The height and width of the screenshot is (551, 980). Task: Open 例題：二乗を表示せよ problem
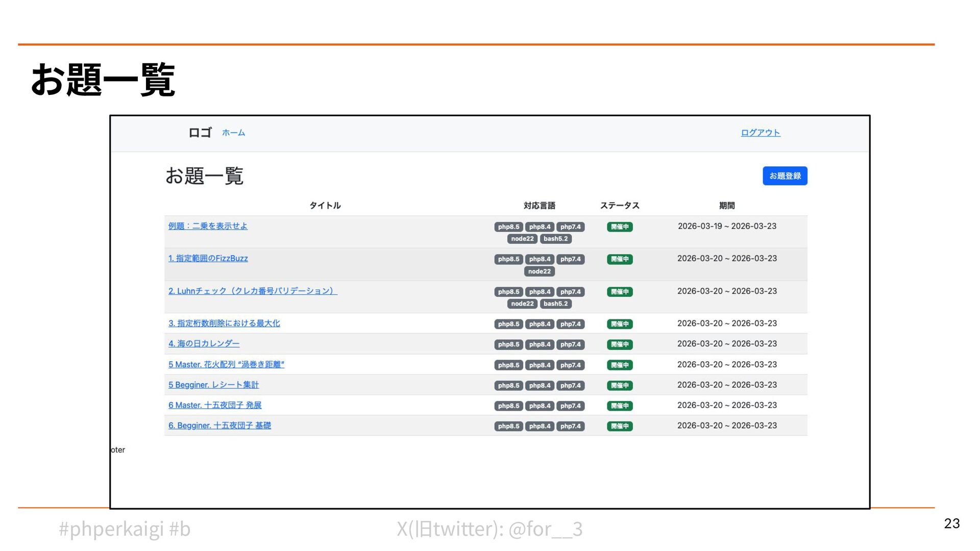208,226
